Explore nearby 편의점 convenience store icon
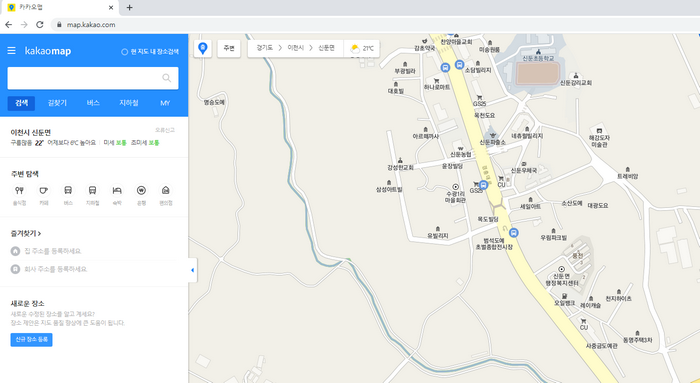 [166, 191]
